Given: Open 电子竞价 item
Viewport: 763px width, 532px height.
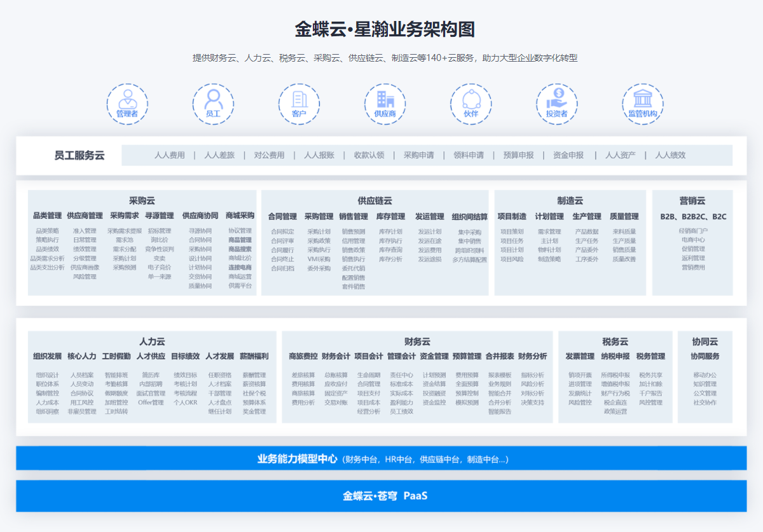Looking at the screenshot, I should click(160, 268).
